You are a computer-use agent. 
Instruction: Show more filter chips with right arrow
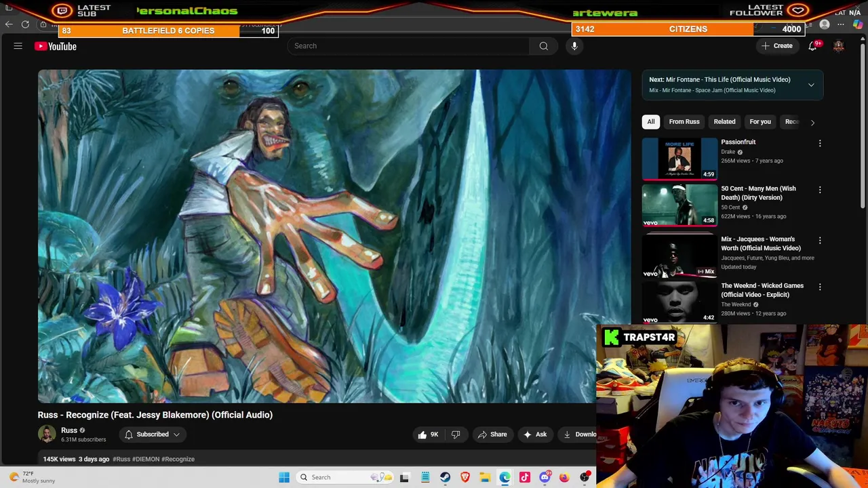click(812, 122)
